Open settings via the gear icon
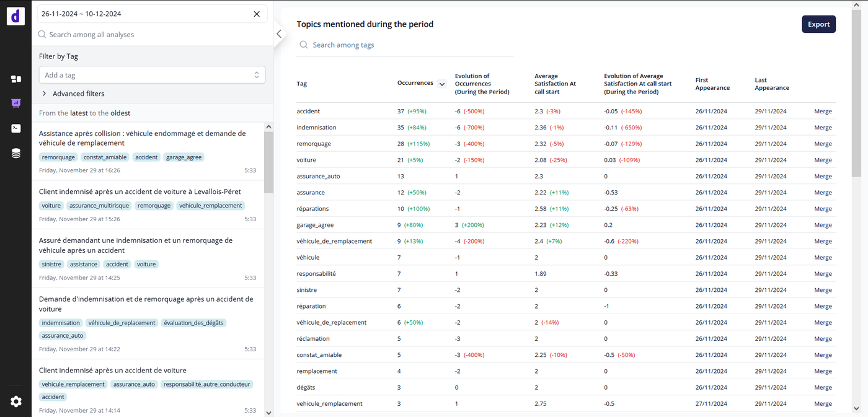 16,402
